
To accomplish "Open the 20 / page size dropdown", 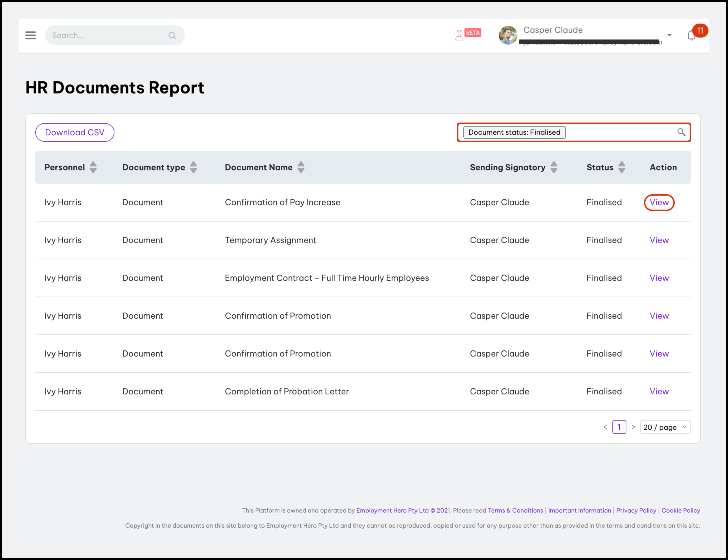I will coord(665,427).
